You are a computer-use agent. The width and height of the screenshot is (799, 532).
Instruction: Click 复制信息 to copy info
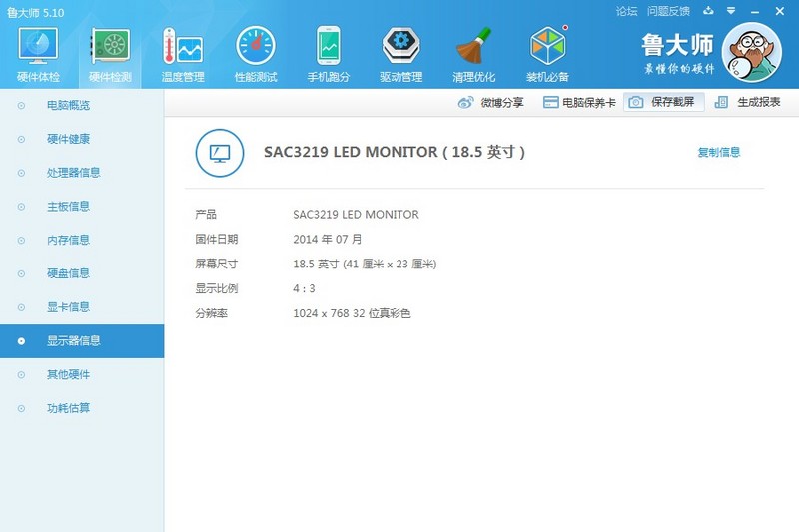coord(718,152)
